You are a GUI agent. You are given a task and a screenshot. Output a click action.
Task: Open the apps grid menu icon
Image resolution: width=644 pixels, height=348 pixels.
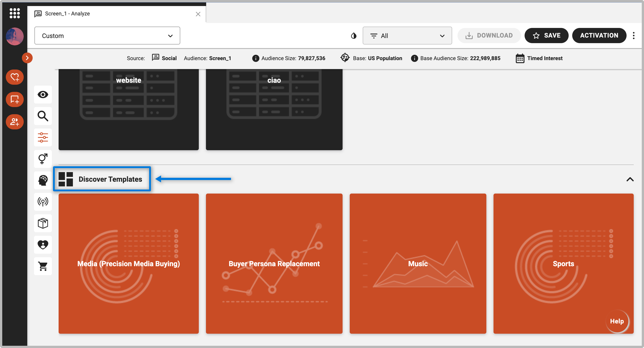(15, 13)
